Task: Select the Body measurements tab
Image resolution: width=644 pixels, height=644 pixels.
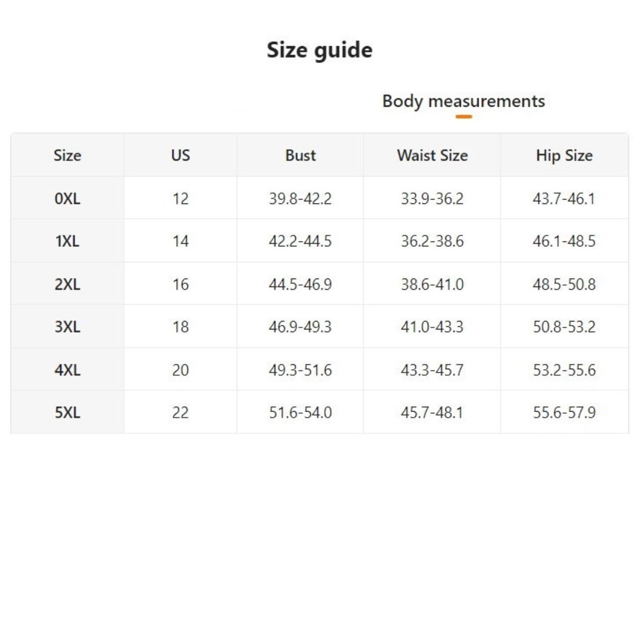Action: (x=463, y=101)
